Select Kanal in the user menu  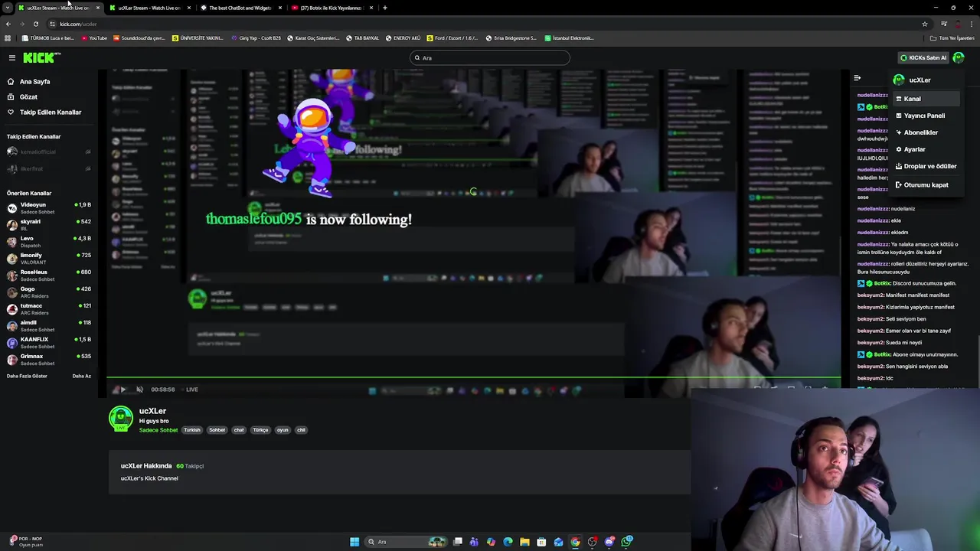(x=926, y=99)
